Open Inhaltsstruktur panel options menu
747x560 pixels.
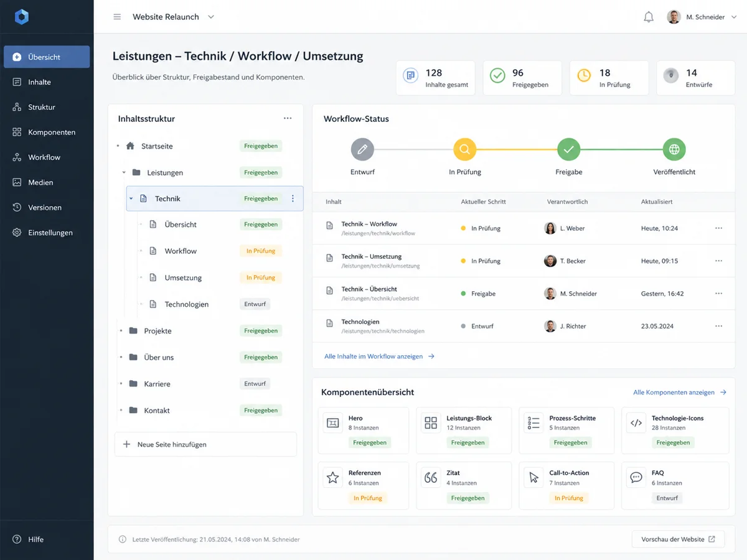click(x=288, y=118)
